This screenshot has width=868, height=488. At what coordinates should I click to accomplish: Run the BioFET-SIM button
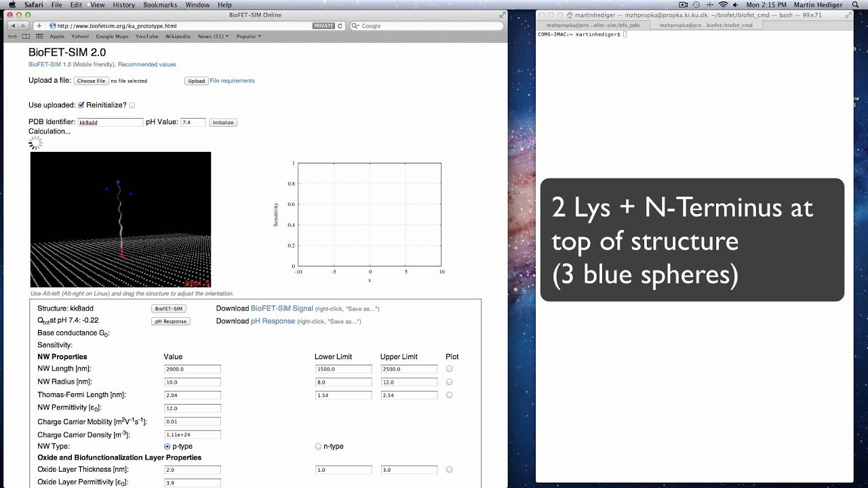[168, 308]
